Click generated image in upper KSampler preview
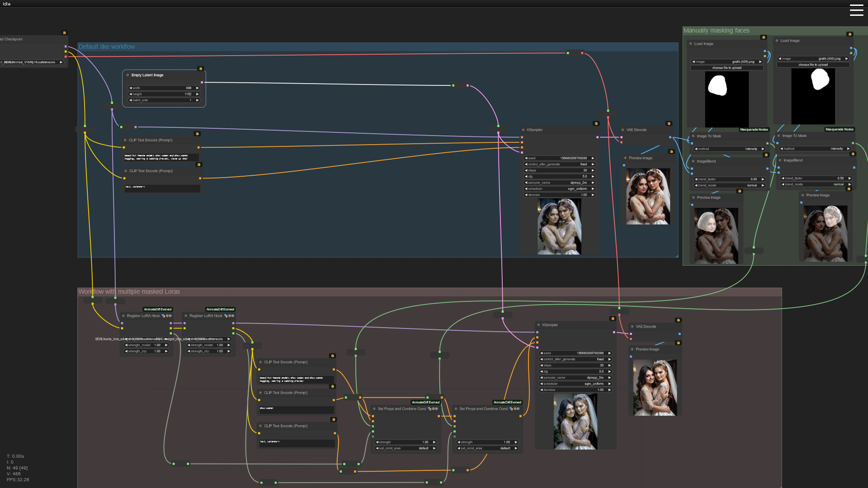Viewport: 868px width, 488px height. tap(559, 227)
